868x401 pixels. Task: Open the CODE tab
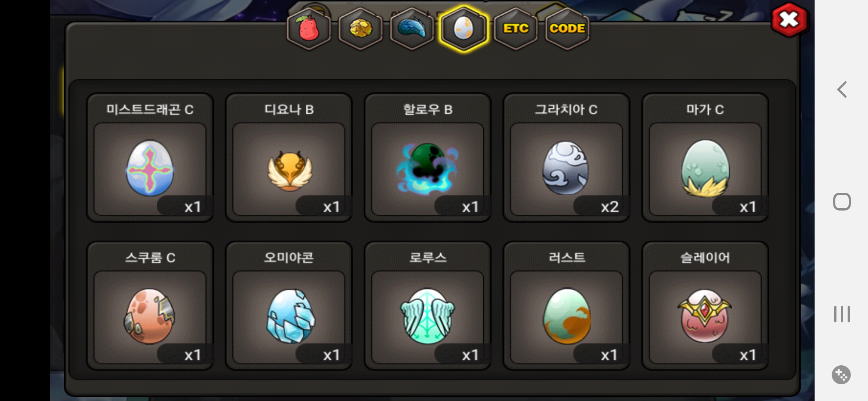(x=567, y=29)
